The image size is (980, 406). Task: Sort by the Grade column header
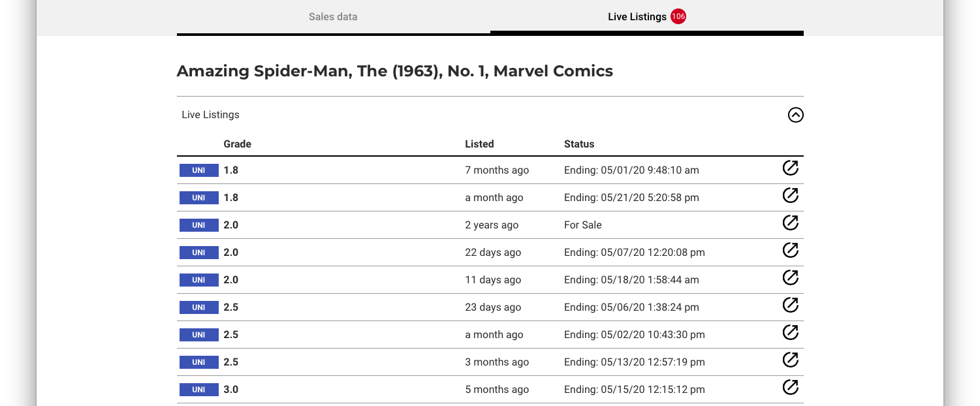pyautogui.click(x=237, y=144)
